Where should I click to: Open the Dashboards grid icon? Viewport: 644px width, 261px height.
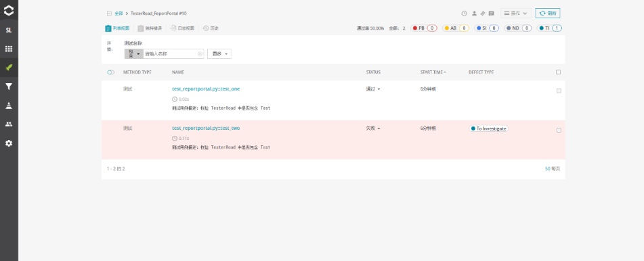pyautogui.click(x=9, y=49)
